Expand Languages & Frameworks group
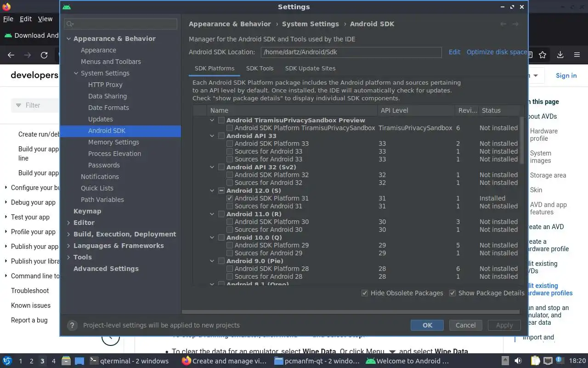Viewport: 588px width, 368px height. [68, 246]
